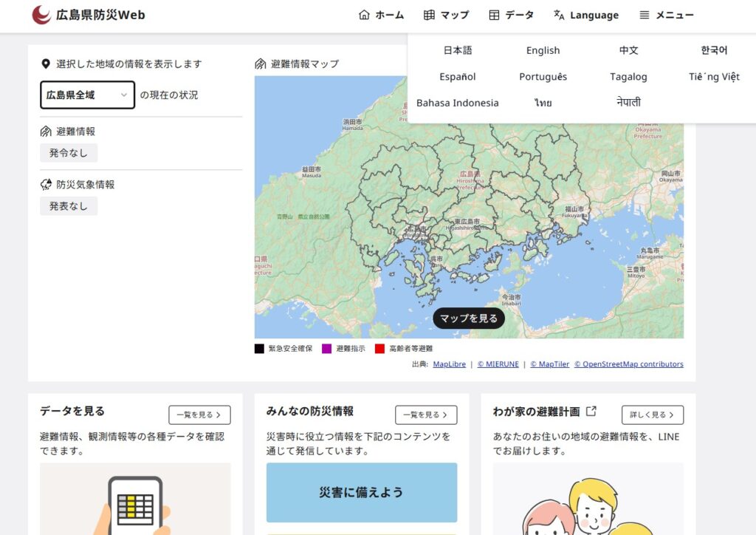Switch language to Tiếng Việt
This screenshot has height=535, width=756.
[714, 77]
